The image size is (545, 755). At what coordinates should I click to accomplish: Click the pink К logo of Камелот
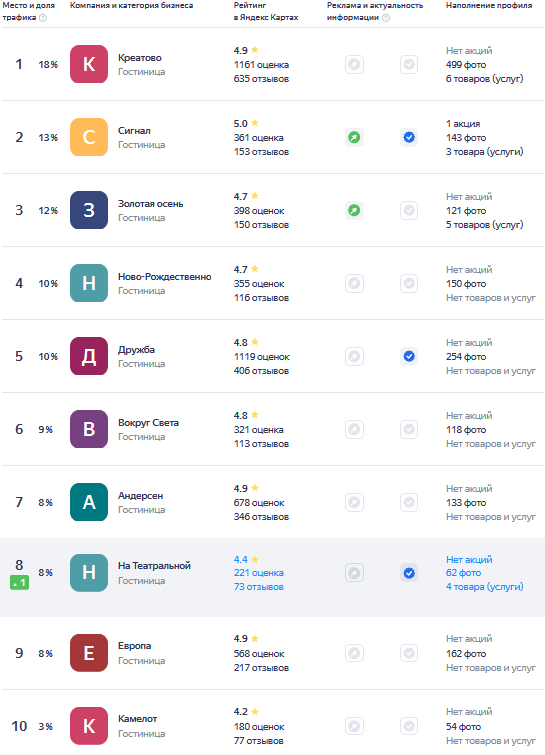89,726
